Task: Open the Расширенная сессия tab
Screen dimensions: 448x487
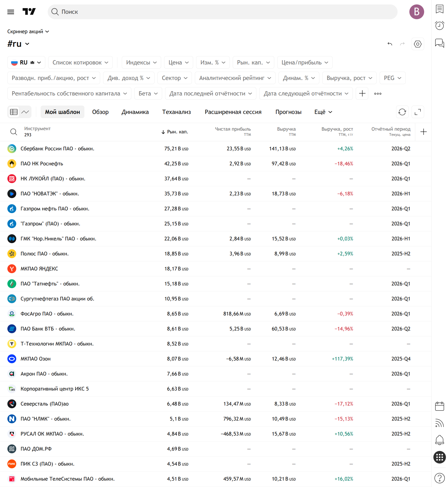Action: (233, 112)
